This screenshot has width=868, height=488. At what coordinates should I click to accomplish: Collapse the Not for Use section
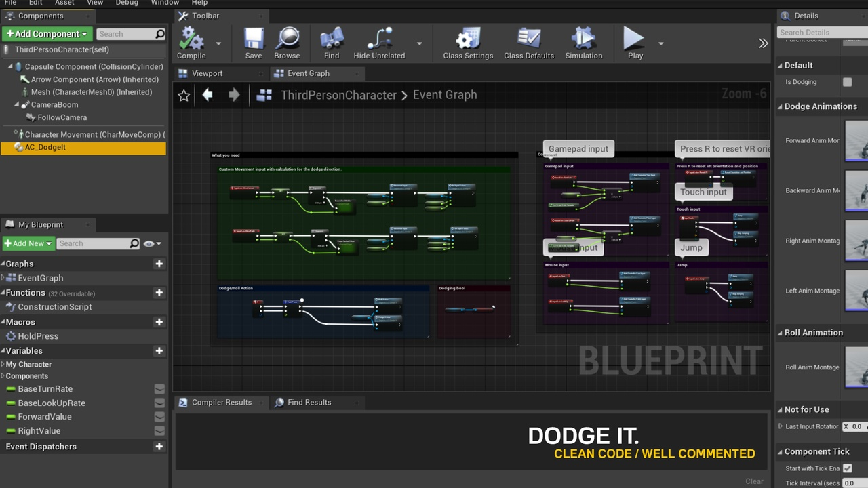[x=780, y=410]
